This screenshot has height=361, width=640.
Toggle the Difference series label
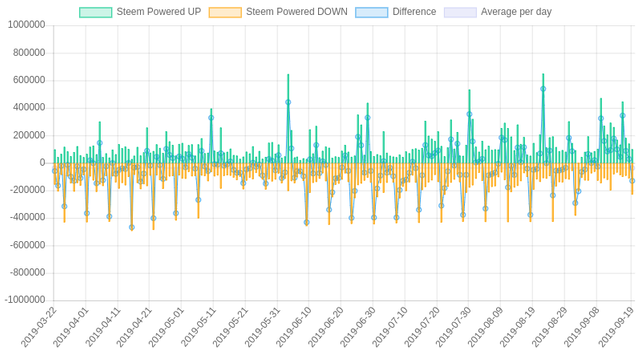[414, 12]
